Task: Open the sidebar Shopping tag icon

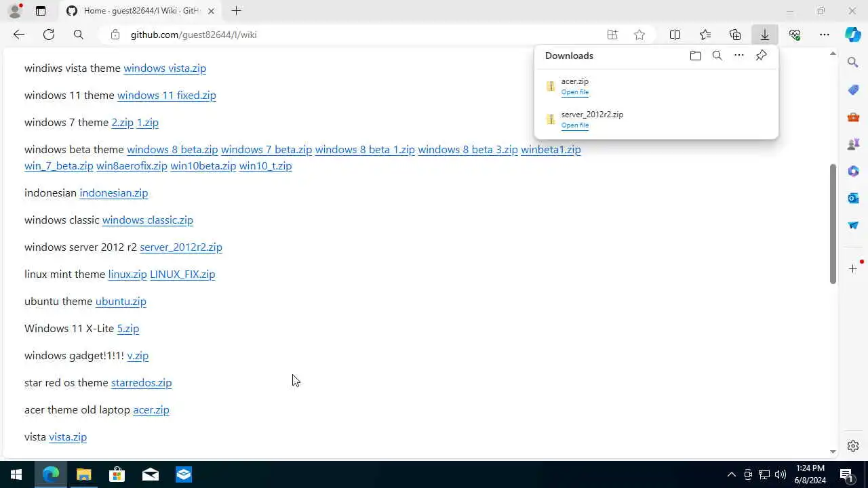Action: click(853, 89)
